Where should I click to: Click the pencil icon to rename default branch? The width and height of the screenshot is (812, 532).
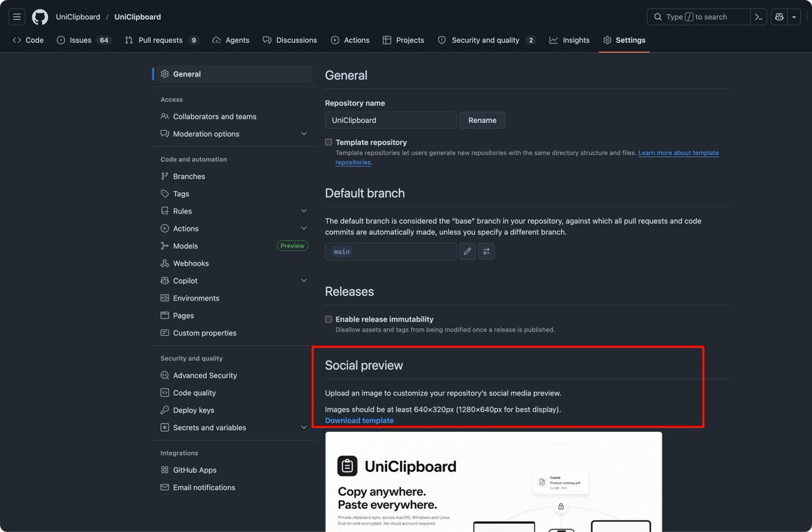[467, 252]
